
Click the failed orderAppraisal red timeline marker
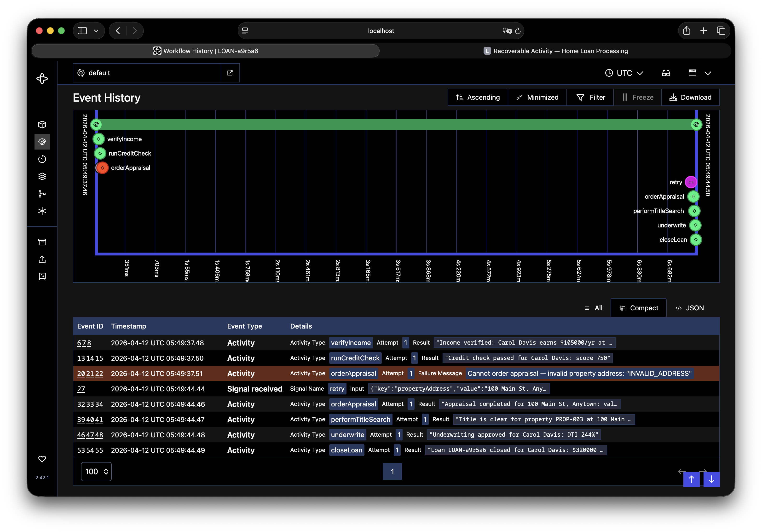[103, 168]
